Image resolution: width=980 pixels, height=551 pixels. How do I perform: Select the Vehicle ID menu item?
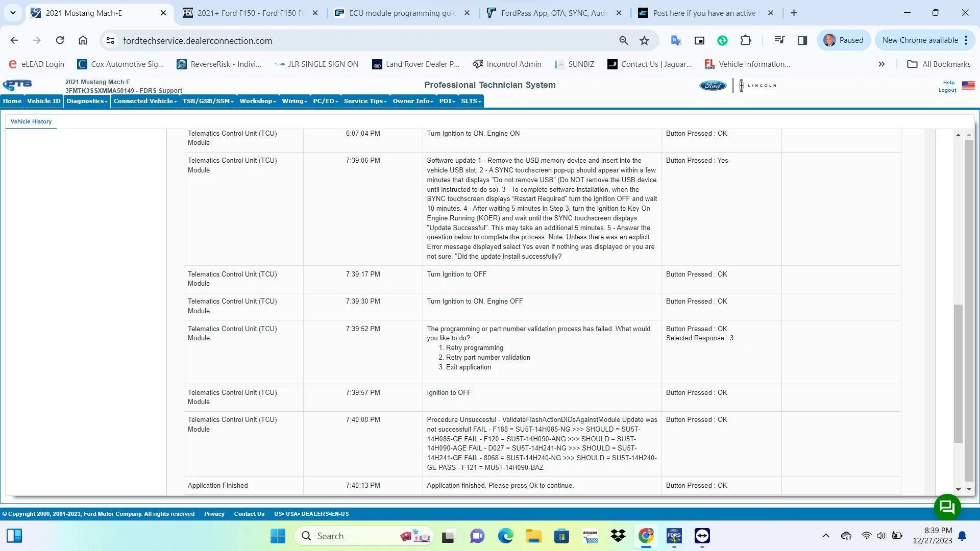[x=43, y=101]
